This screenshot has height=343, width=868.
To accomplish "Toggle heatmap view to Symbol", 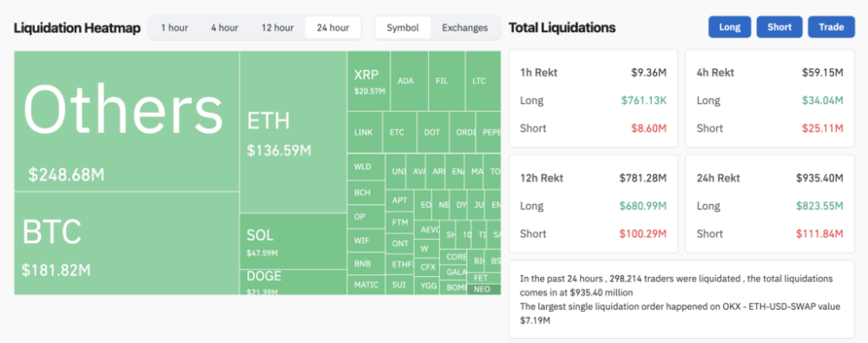I will [403, 28].
